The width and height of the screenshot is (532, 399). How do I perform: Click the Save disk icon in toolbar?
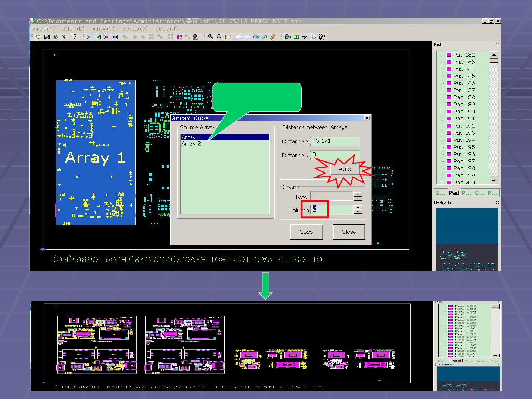tap(47, 37)
